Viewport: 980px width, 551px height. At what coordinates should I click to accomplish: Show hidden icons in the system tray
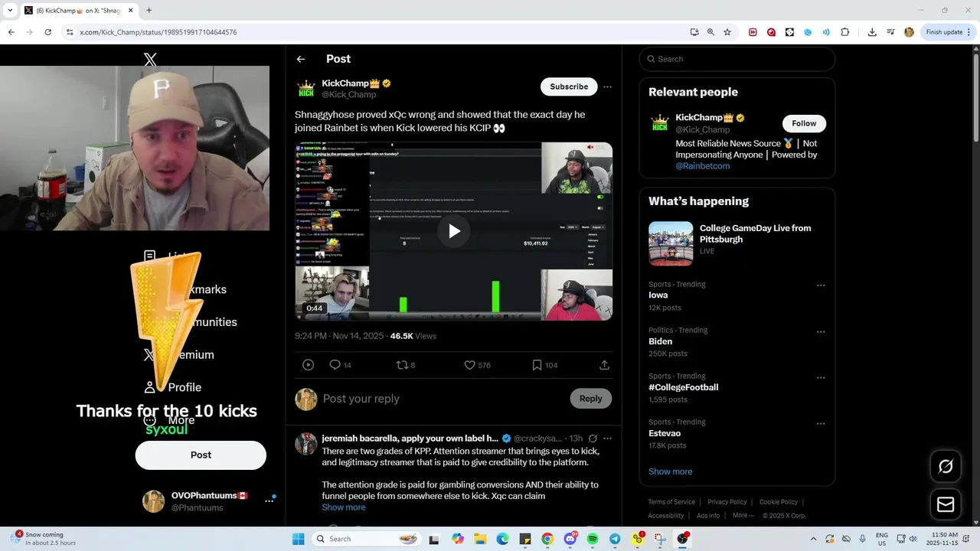click(x=813, y=539)
